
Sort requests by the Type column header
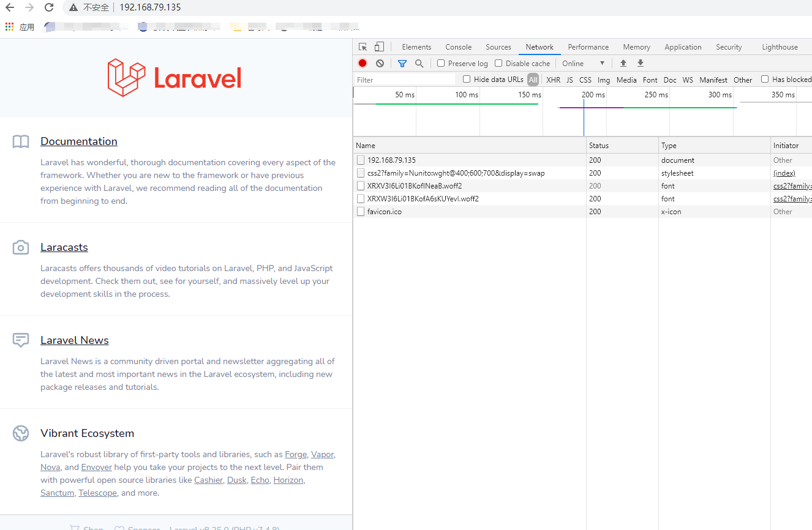(x=715, y=146)
